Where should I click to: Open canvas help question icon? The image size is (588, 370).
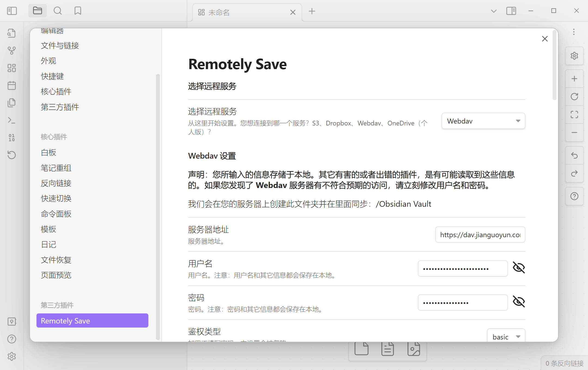tap(574, 196)
